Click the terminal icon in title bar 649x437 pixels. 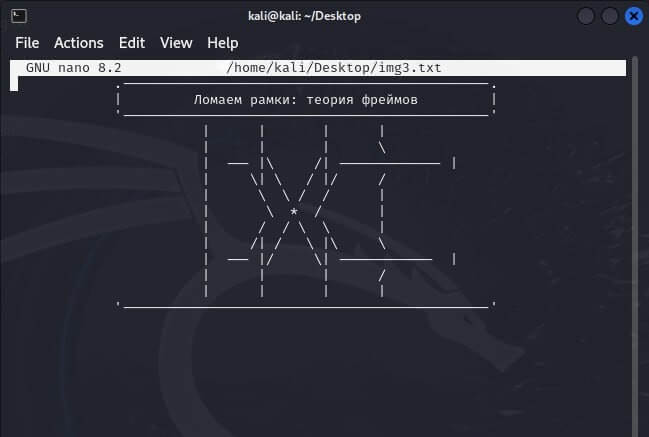[19, 16]
